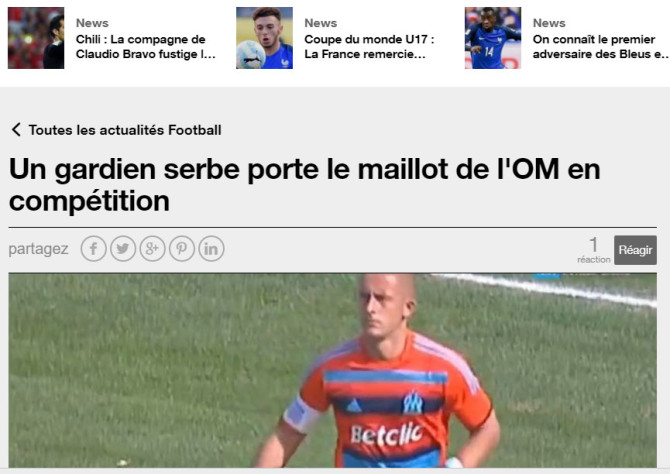Click the main goalkeeper article image
Screen dimensions: 670x474
tap(332, 371)
